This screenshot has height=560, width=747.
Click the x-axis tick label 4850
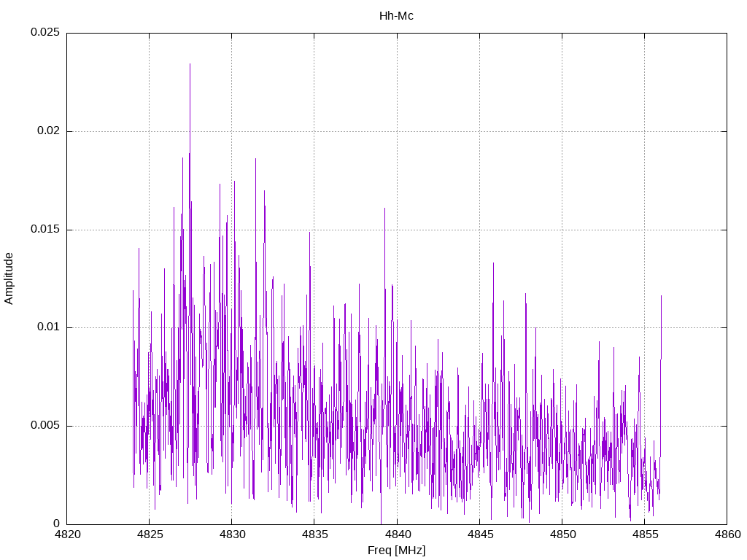[x=562, y=534]
